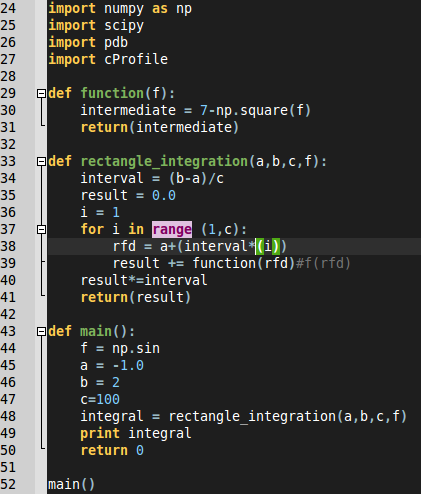Image resolution: width=421 pixels, height=494 pixels.
Task: Click 'np.square' in line 30
Action: [x=252, y=111]
